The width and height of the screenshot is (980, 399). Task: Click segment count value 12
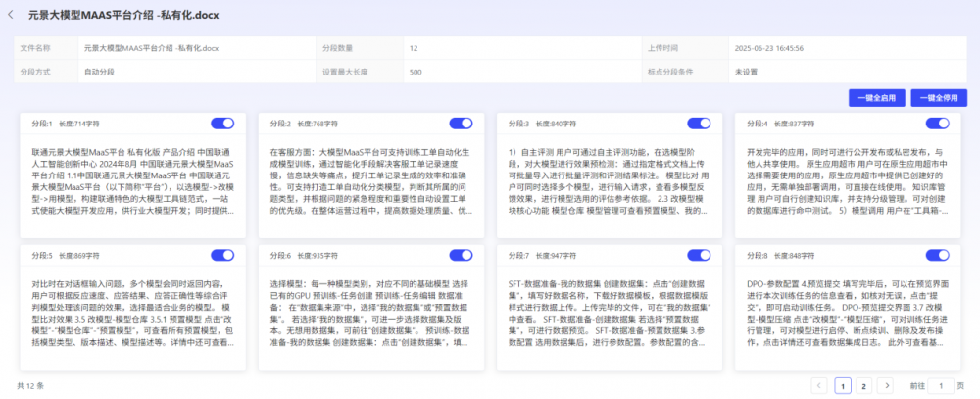[x=414, y=48]
